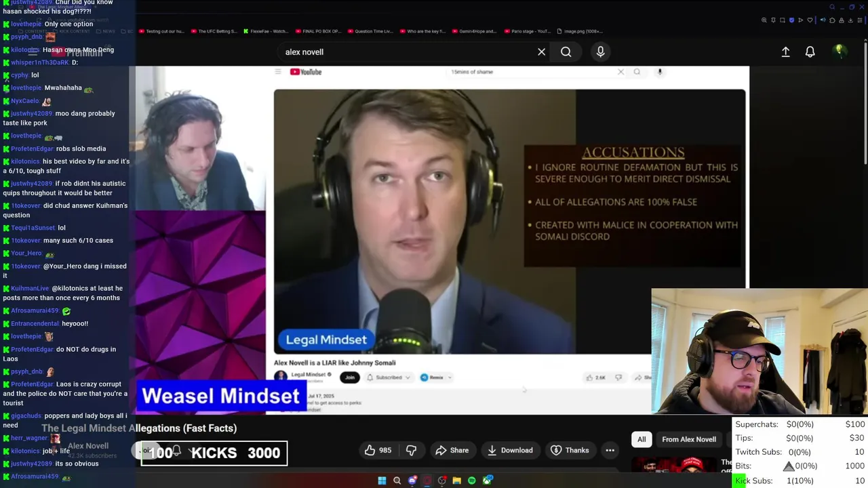Click the recommended video thumbnail below the filter chips
The image size is (868, 488).
675,465
